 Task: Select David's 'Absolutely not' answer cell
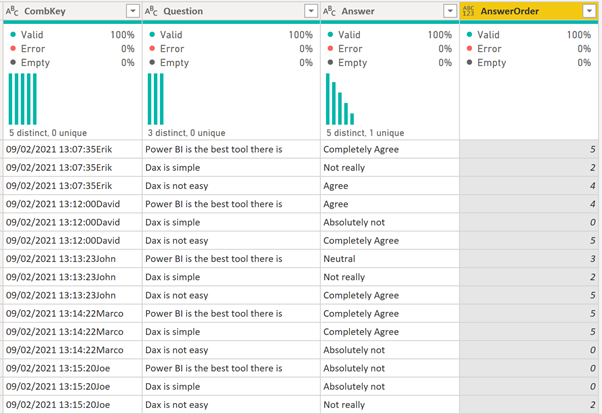coord(390,222)
